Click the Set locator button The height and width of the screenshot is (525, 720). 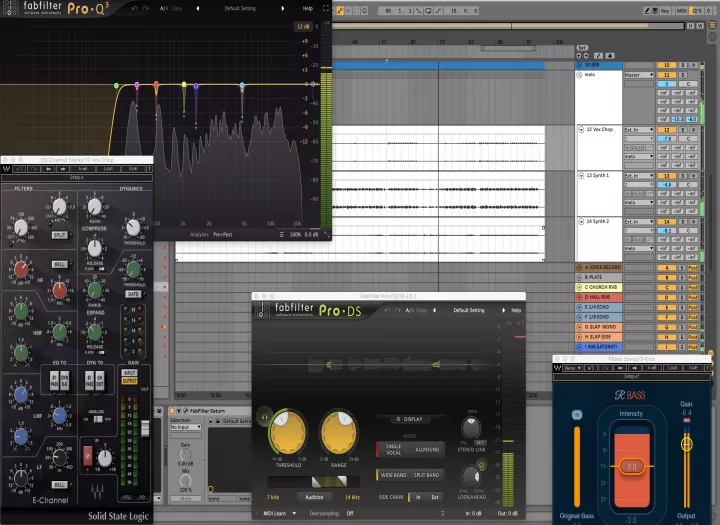click(x=582, y=48)
